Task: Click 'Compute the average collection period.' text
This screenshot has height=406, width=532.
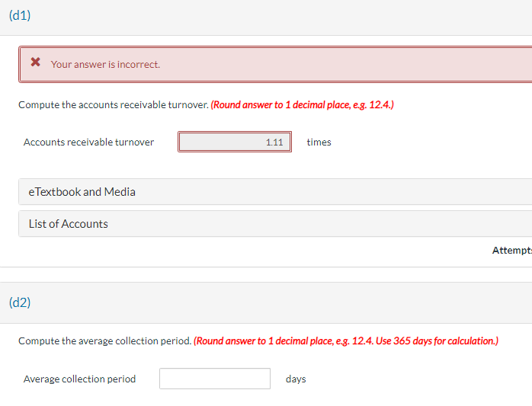Action: point(105,341)
